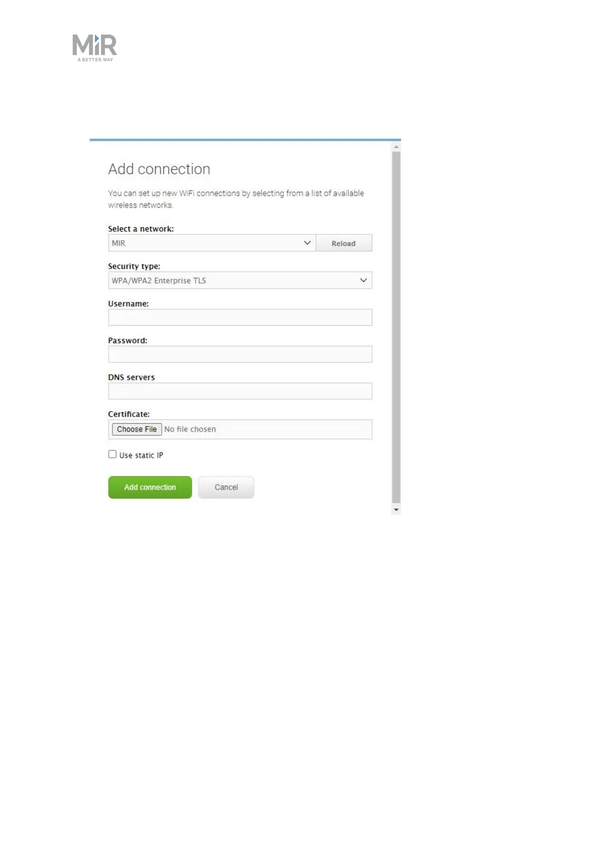The width and height of the screenshot is (614, 868).
Task: Open the WPA/WPA2 Enterprise TLS security dropdown
Action: pos(240,280)
